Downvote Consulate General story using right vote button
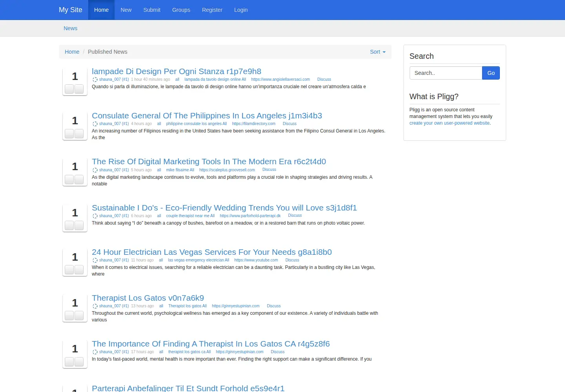 pos(79,133)
